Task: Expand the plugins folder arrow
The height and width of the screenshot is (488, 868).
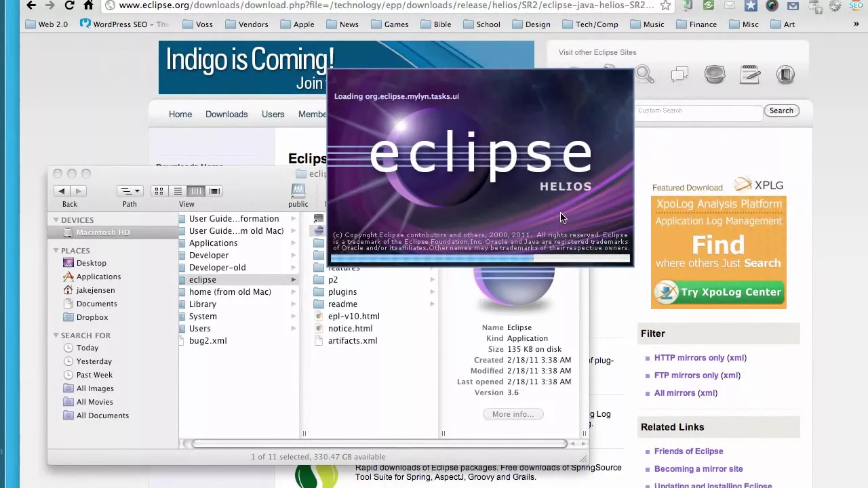Action: tap(432, 292)
